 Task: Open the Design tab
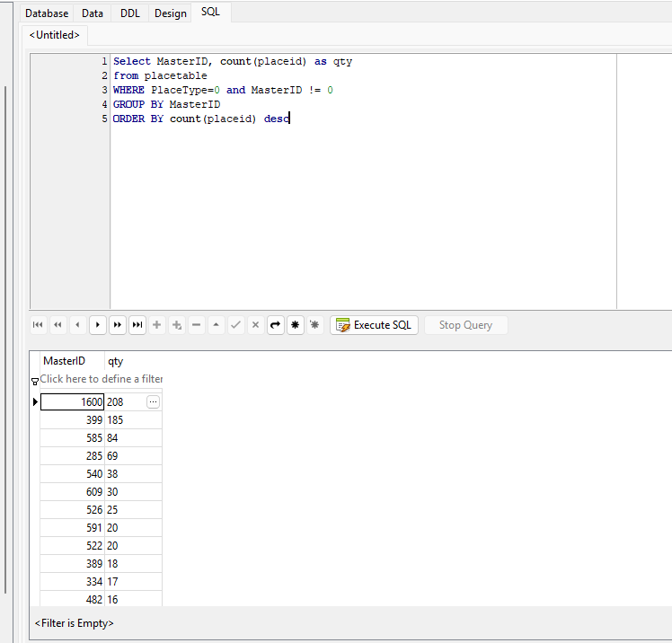pyautogui.click(x=170, y=13)
